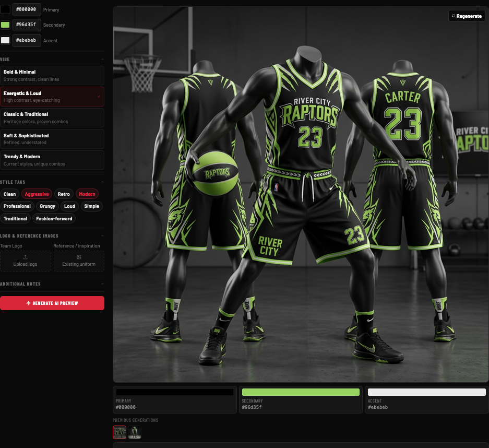This screenshot has height=448, width=489.
Task: Enable the Grungy style tag
Action: pyautogui.click(x=47, y=206)
